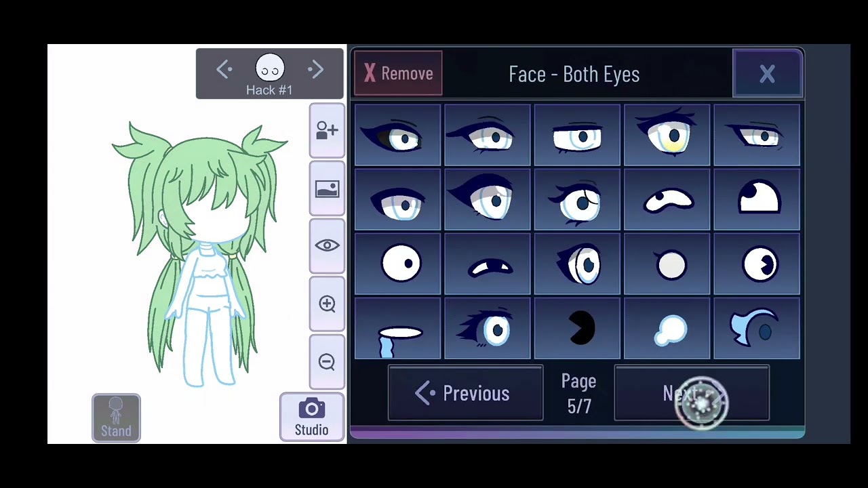Image resolution: width=868 pixels, height=488 pixels.
Task: Toggle character visibility with the eye icon
Action: (x=327, y=245)
